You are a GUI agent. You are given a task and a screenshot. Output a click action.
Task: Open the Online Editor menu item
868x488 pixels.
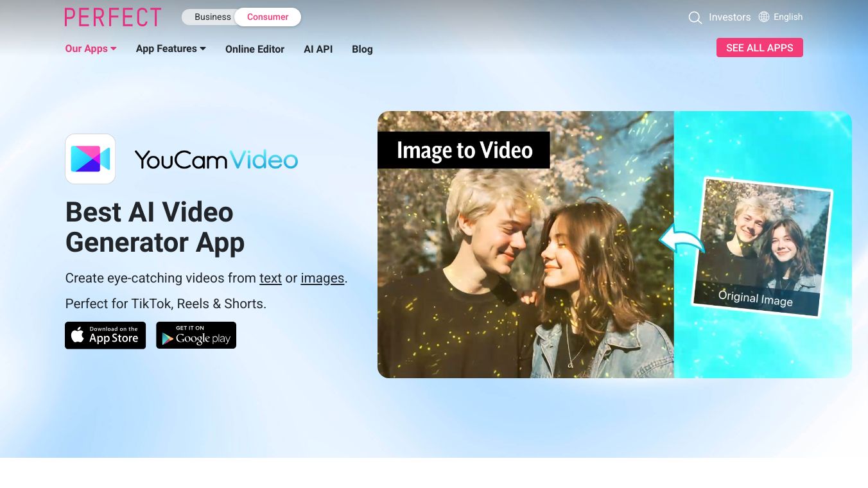(x=255, y=49)
